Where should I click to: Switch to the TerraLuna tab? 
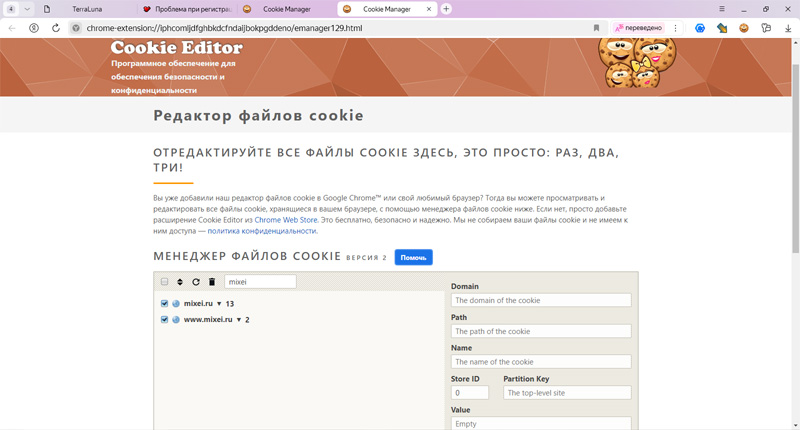click(x=87, y=9)
